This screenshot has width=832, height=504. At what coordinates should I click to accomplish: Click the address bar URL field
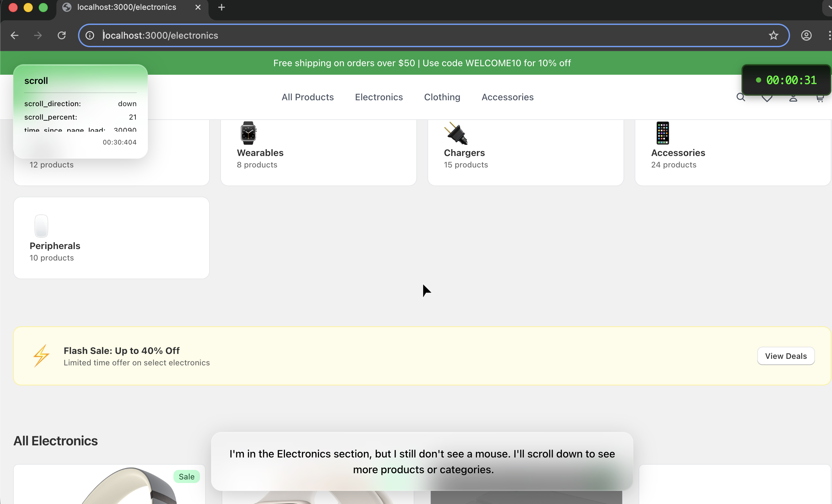point(405,35)
